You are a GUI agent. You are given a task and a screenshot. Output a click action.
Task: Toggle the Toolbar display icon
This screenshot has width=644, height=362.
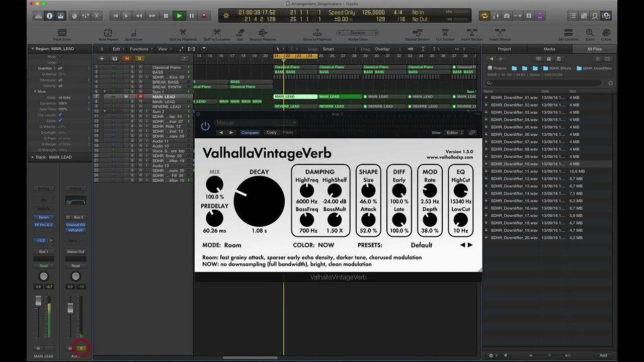[60, 16]
